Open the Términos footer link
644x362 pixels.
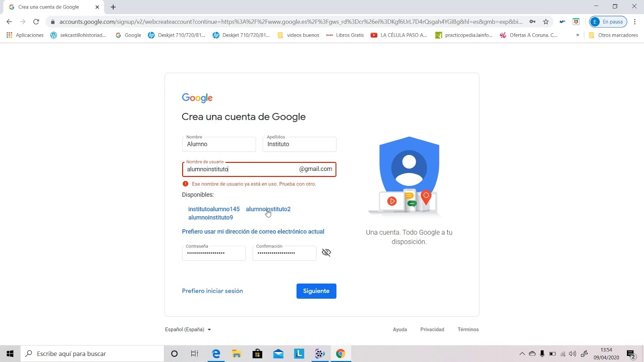468,330
